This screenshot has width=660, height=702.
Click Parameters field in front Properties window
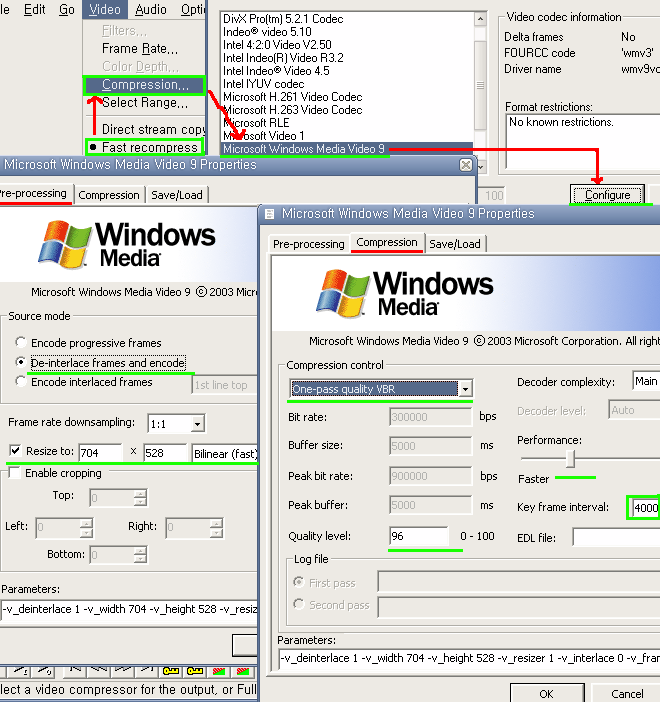coord(469,658)
